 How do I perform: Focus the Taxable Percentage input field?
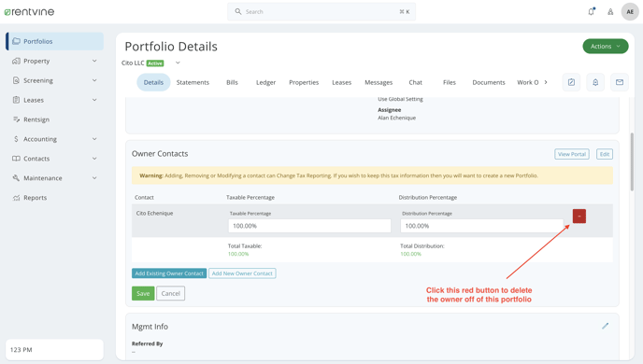pos(309,226)
